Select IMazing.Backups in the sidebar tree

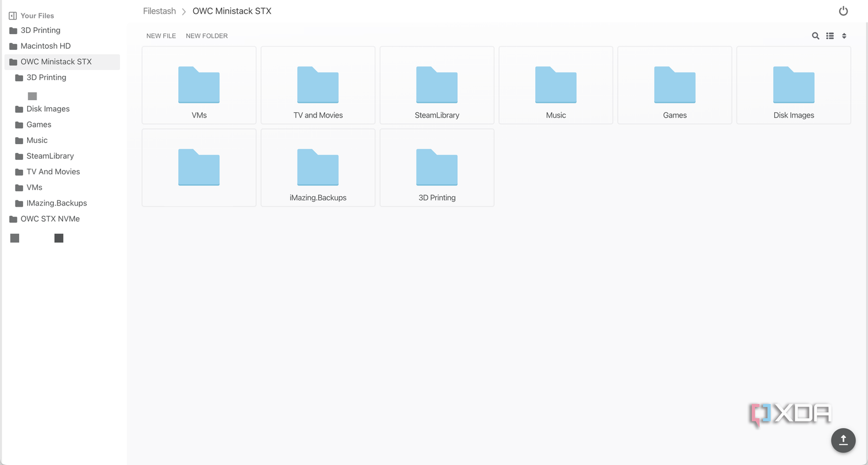tap(65, 203)
